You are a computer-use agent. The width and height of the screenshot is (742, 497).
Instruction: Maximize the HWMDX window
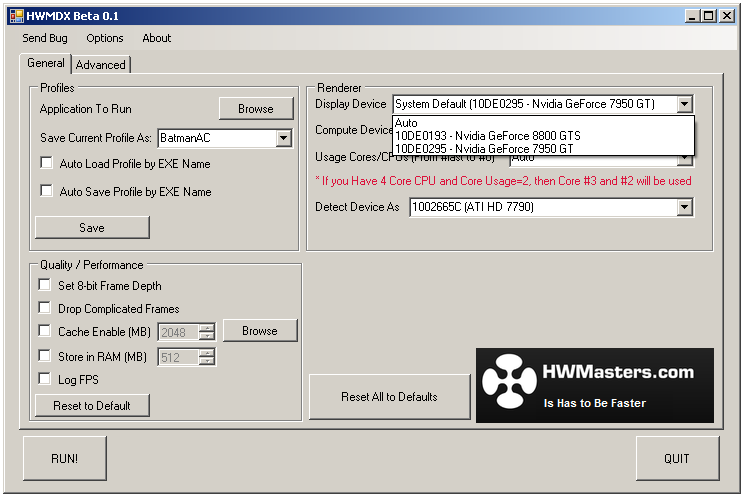708,16
